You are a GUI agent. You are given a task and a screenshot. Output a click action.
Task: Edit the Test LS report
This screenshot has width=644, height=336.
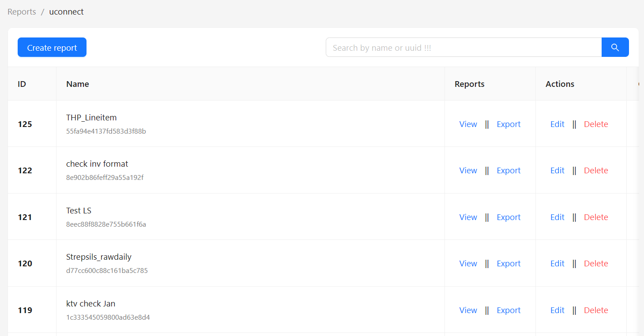[557, 217]
